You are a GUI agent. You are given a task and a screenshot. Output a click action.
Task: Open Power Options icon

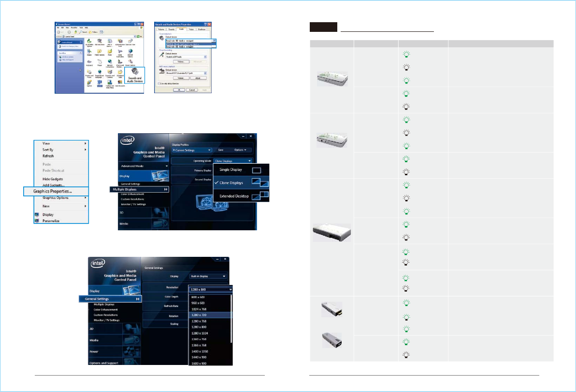[130, 63]
